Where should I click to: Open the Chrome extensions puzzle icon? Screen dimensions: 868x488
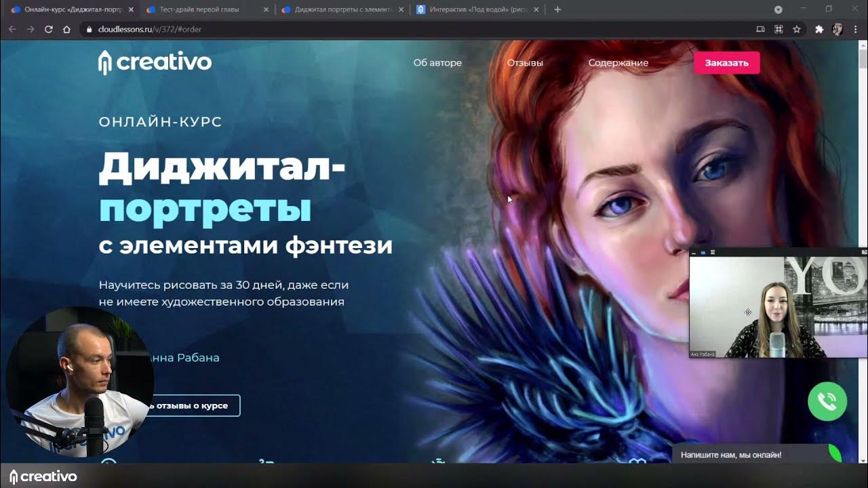[819, 29]
